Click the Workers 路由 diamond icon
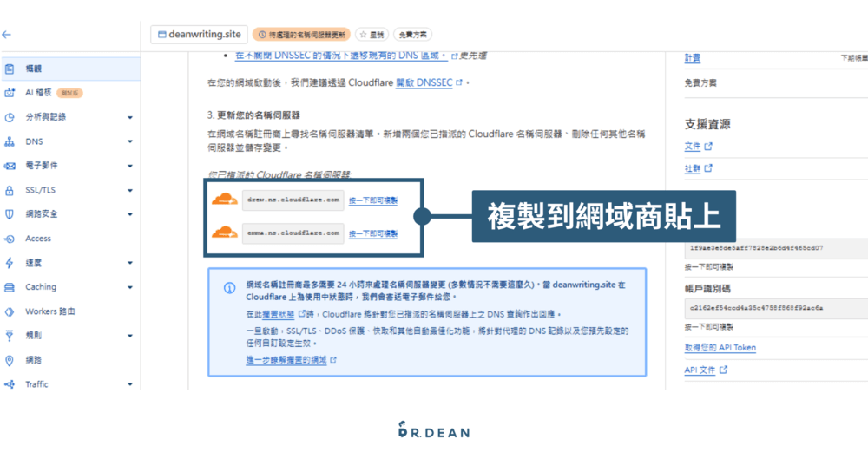868x452 pixels. pyautogui.click(x=10, y=311)
